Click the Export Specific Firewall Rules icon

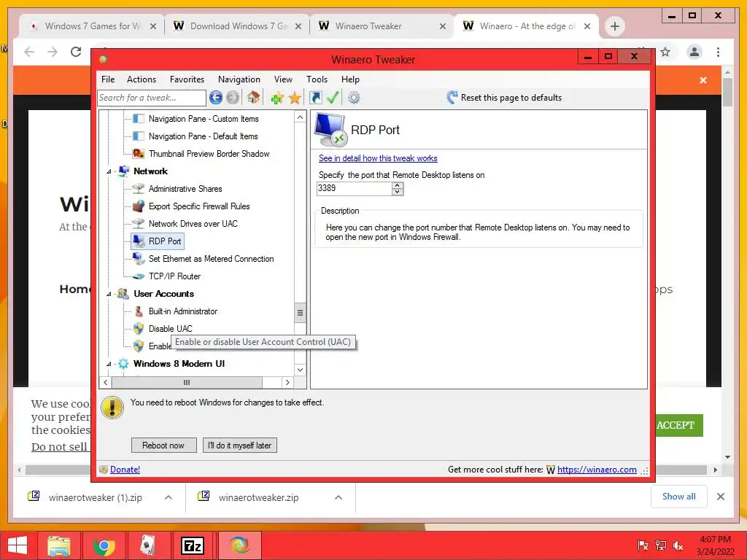(138, 206)
